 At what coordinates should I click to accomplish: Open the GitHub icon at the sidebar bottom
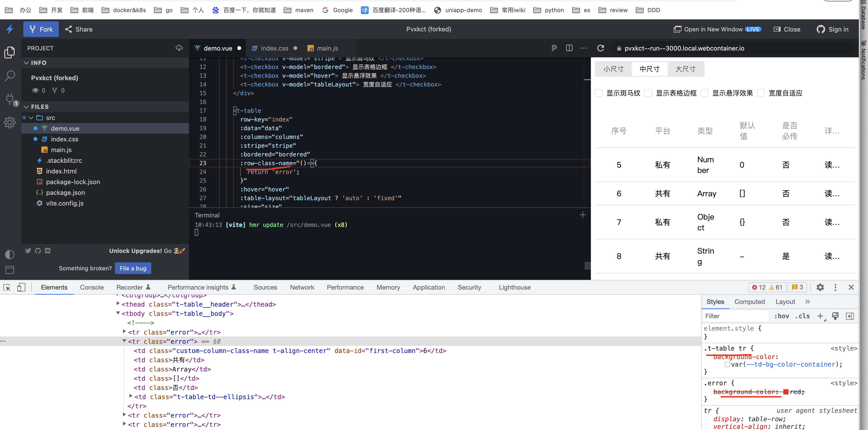tap(38, 251)
